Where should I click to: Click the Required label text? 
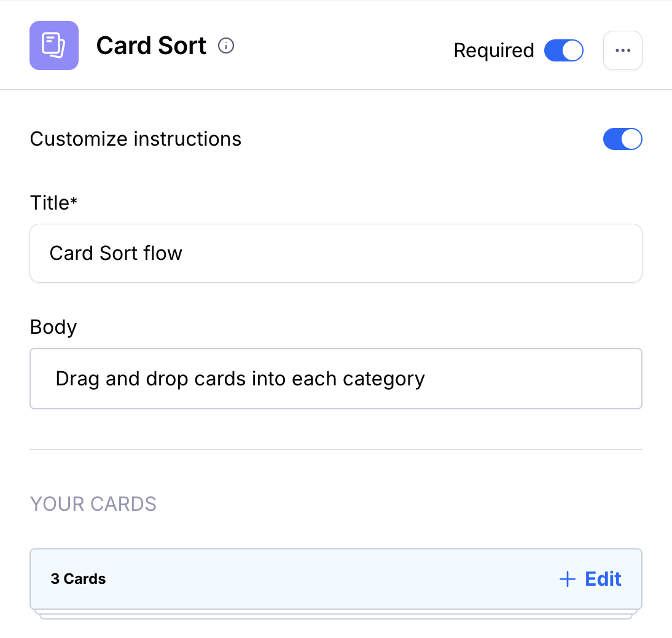pyautogui.click(x=493, y=50)
